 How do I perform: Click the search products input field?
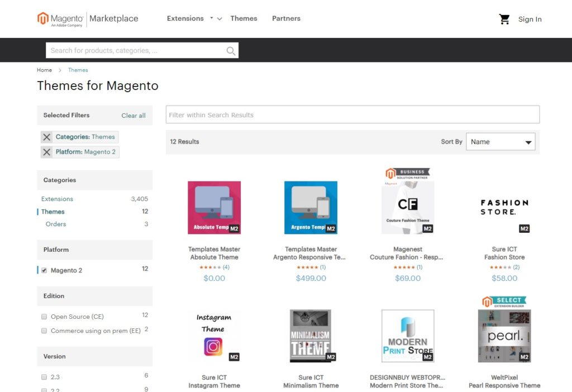142,50
